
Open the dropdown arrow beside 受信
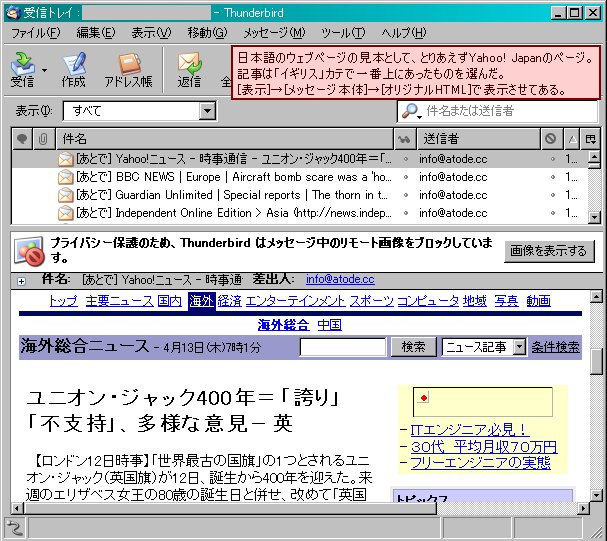pyautogui.click(x=45, y=70)
